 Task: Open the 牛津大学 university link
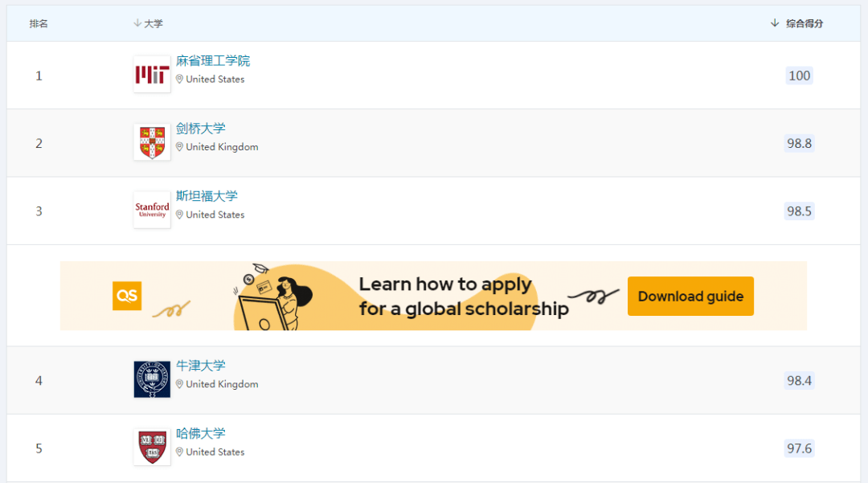coord(201,366)
